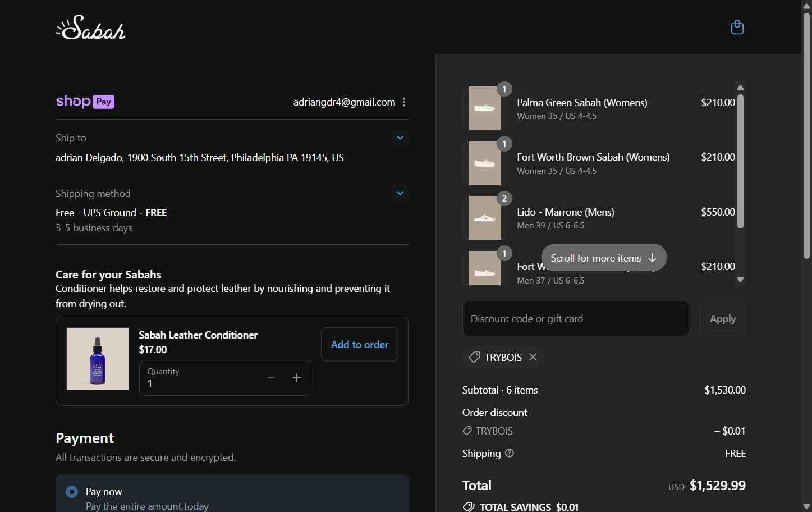Click Scroll for more items button
This screenshot has width=812, height=512.
604,258
